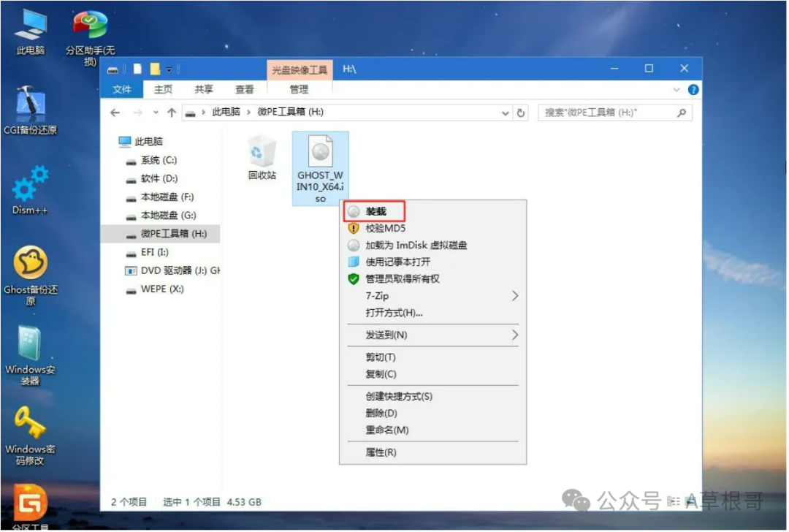Click properties icon in quick access toolbar

(x=137, y=69)
